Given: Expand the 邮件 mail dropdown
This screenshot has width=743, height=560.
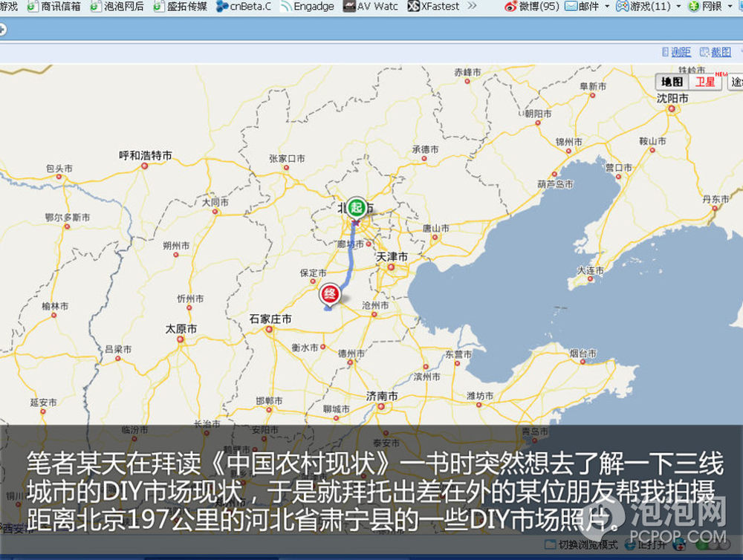Looking at the screenshot, I should [x=607, y=7].
